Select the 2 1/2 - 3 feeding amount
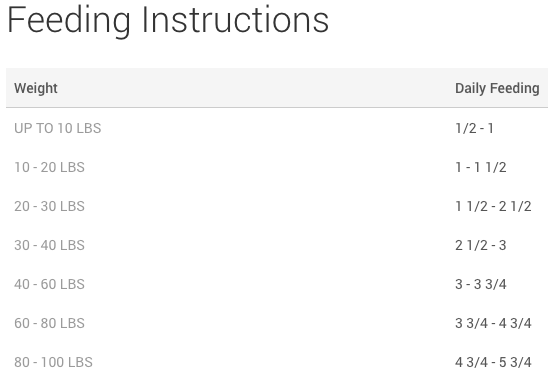 point(481,245)
